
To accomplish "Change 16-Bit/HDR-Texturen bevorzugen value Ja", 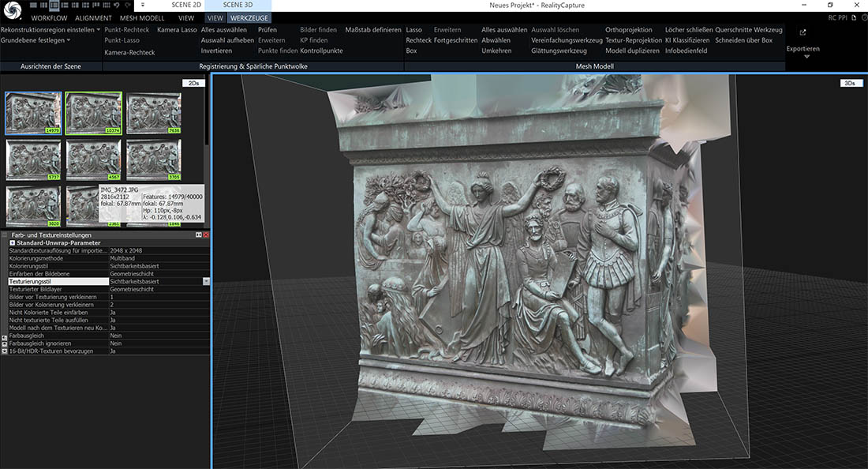I will tap(159, 351).
